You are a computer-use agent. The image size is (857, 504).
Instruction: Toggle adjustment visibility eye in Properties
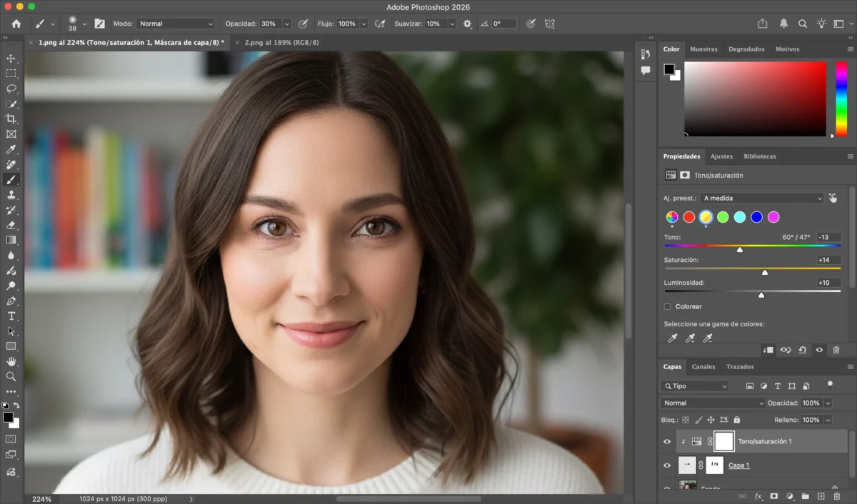[819, 350]
